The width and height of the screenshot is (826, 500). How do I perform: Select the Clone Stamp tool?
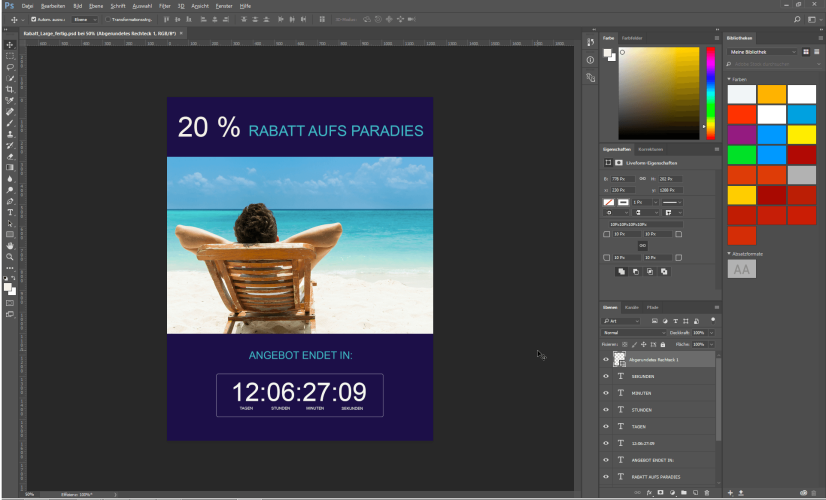(x=10, y=134)
